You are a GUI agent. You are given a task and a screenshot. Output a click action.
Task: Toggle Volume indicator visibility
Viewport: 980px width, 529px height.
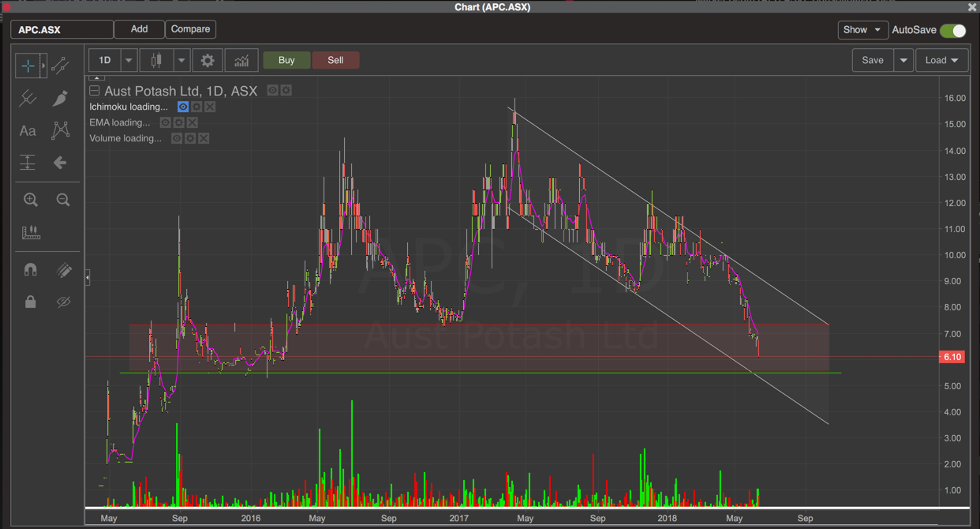(177, 138)
